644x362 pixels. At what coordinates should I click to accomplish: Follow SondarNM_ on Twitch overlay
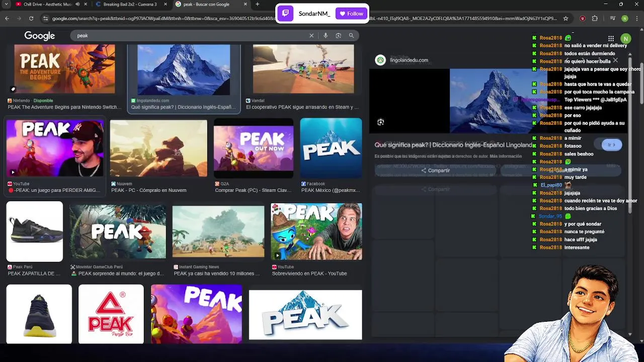pyautogui.click(x=351, y=14)
